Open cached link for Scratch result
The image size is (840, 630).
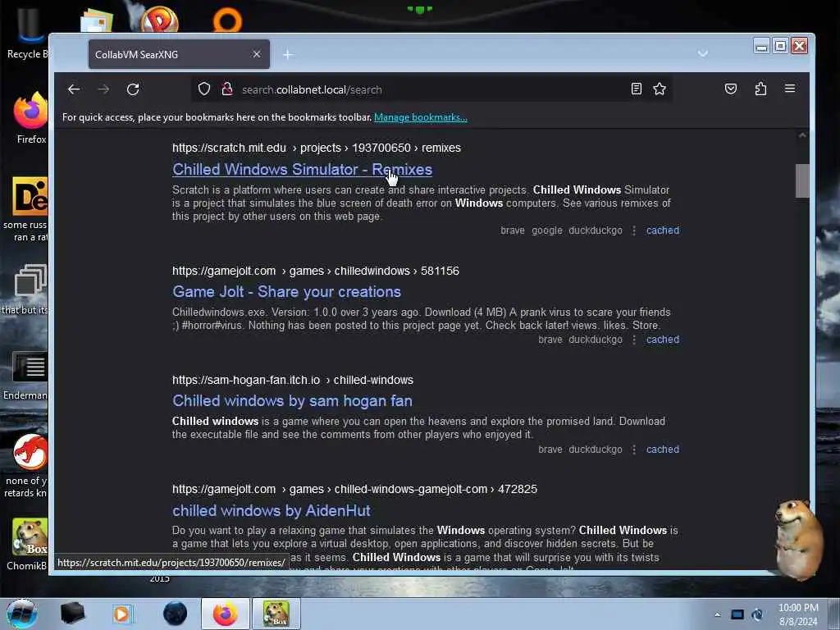pyautogui.click(x=663, y=231)
